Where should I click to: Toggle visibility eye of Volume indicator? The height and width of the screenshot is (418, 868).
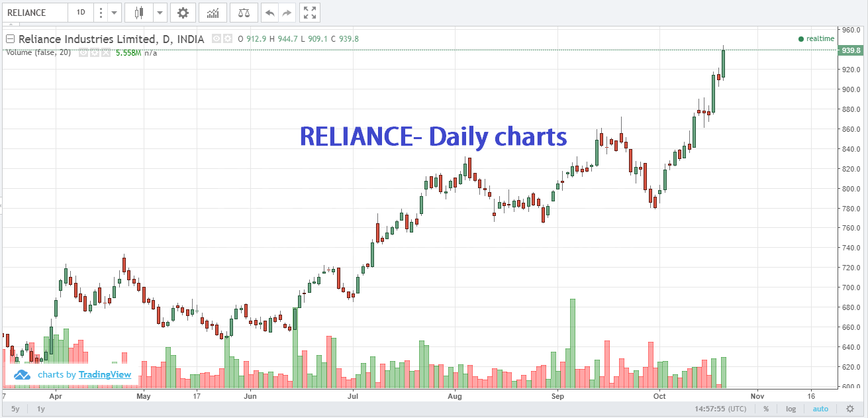(83, 52)
